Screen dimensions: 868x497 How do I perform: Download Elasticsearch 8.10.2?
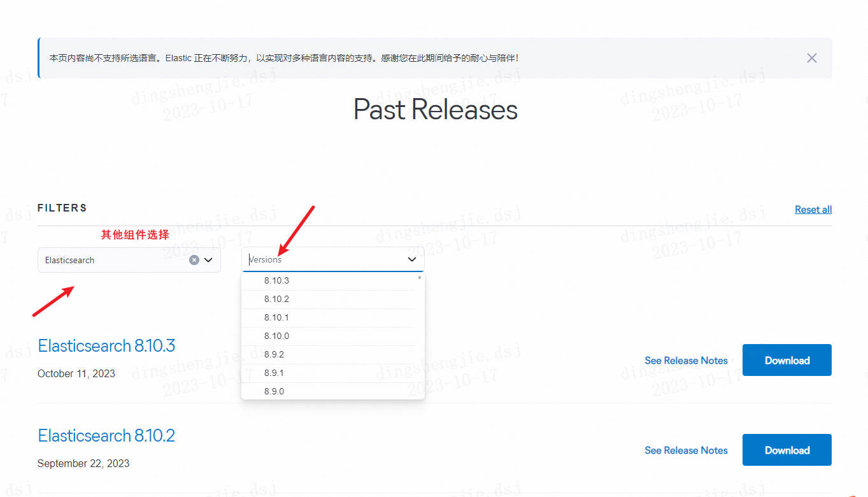tap(787, 450)
